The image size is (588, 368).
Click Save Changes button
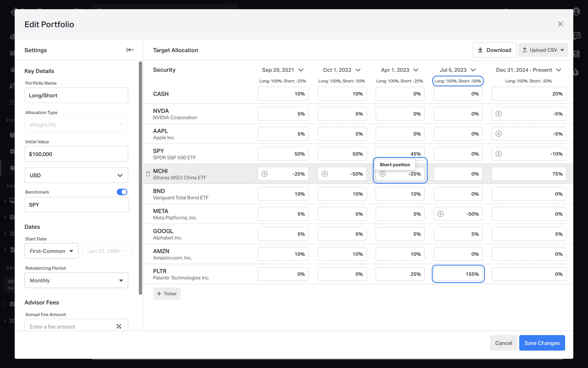pos(542,343)
